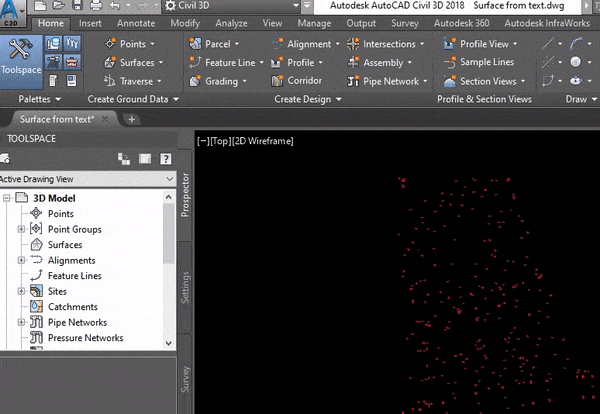
Task: Click the Points creation icon in ribbon
Action: point(110,44)
